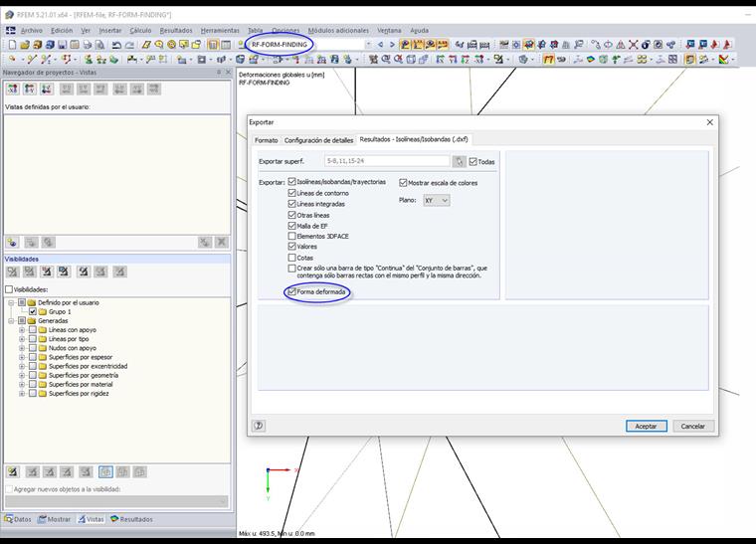Toggle Líneas integradas checkbox

pos(291,204)
